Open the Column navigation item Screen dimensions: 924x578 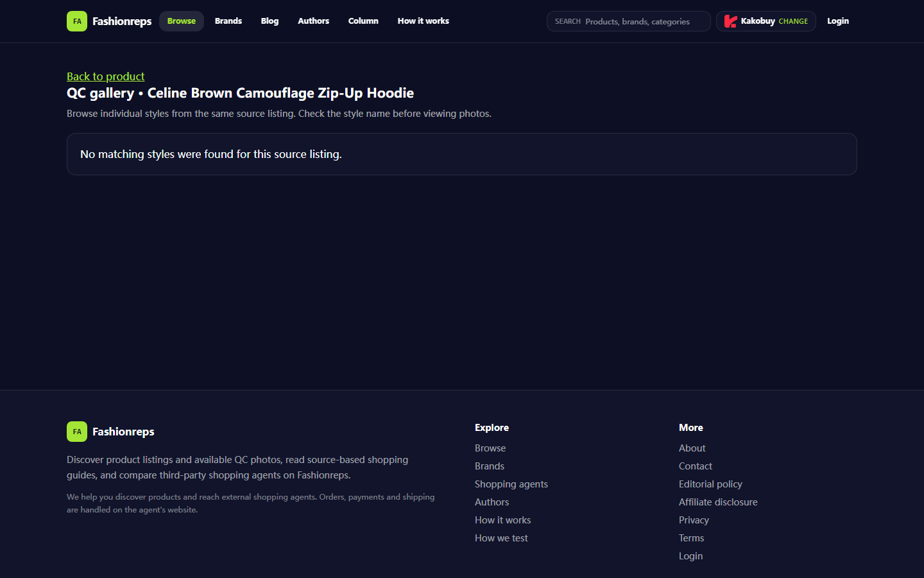point(363,21)
